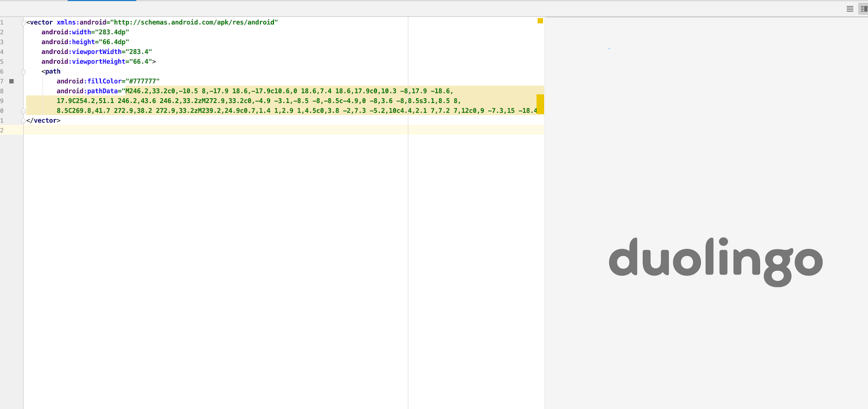868x409 pixels.
Task: Collapse the vector tag fold marker on line 1
Action: (x=23, y=23)
